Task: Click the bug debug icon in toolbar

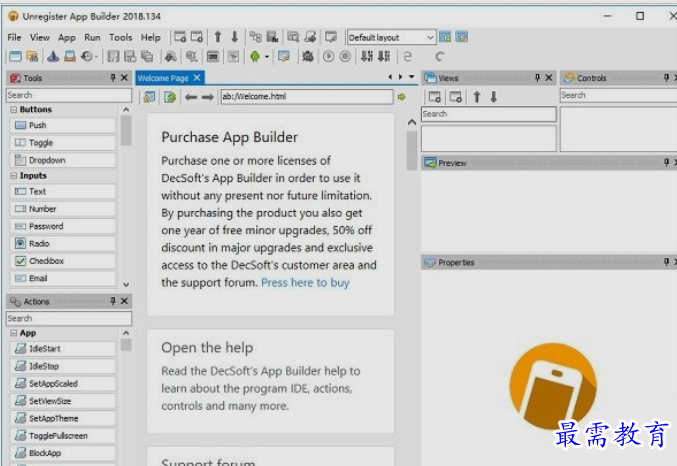Action: pyautogui.click(x=308, y=57)
